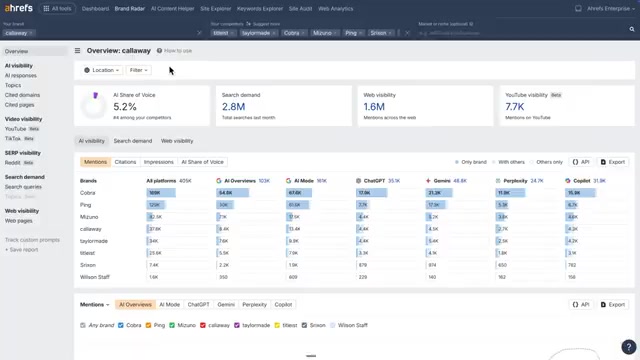
Task: Expand the Mentions metric dropdown
Action: pos(95,304)
